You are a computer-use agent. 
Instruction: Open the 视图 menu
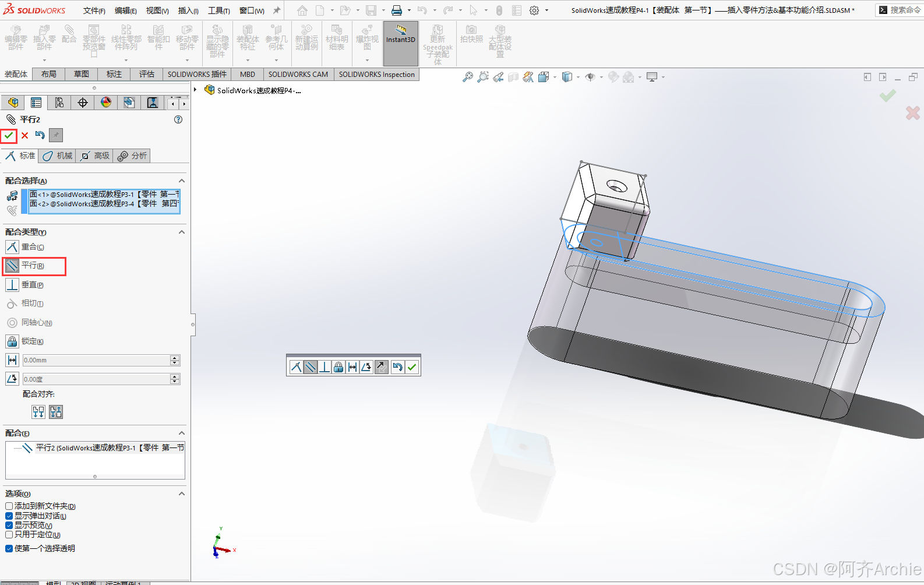point(157,10)
